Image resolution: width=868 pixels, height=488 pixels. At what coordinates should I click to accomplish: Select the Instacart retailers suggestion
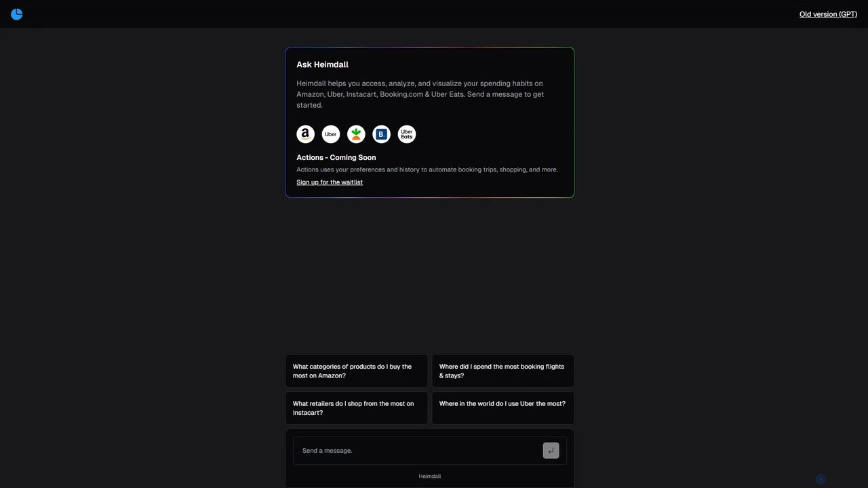coord(357,408)
